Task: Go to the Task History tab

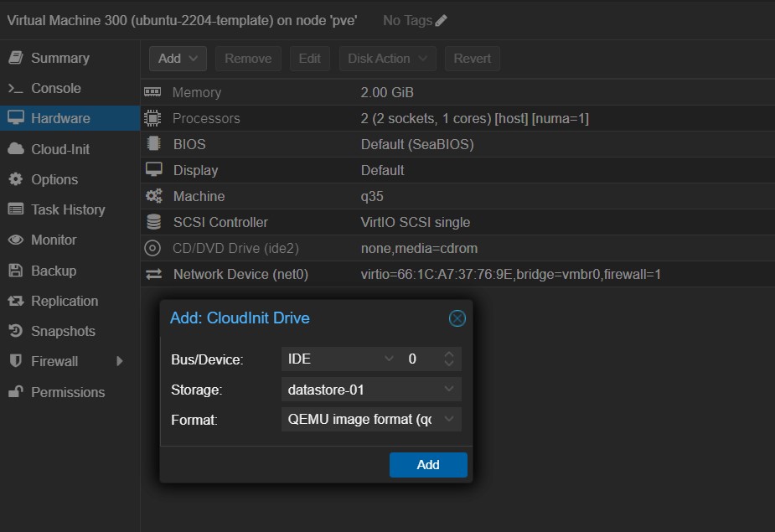Action: (x=67, y=209)
